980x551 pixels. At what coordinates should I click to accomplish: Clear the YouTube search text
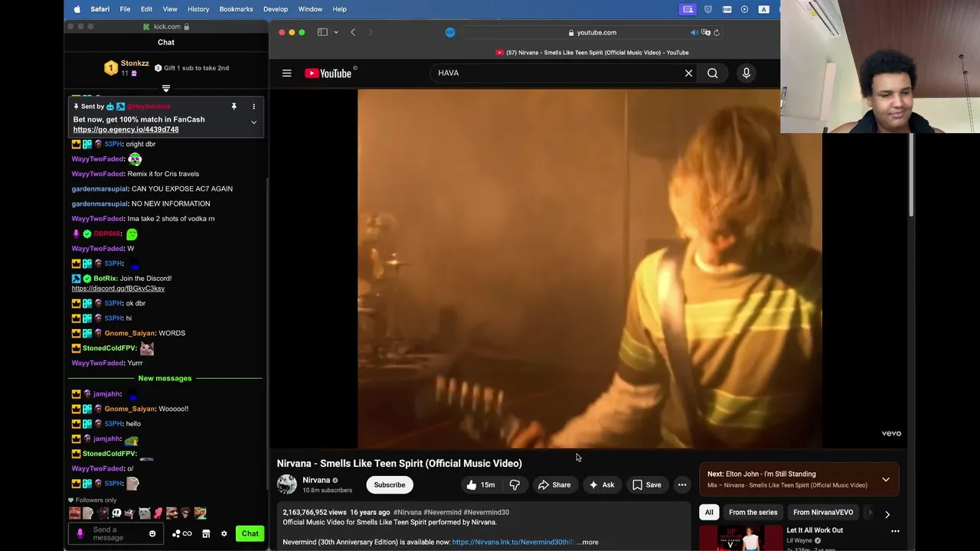[x=688, y=73]
